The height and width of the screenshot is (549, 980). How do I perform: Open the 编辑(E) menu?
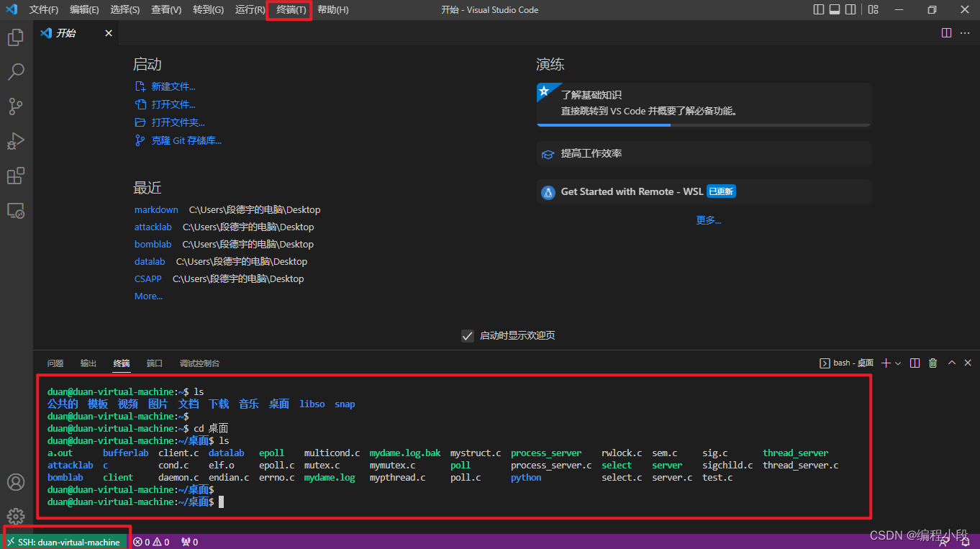click(85, 9)
